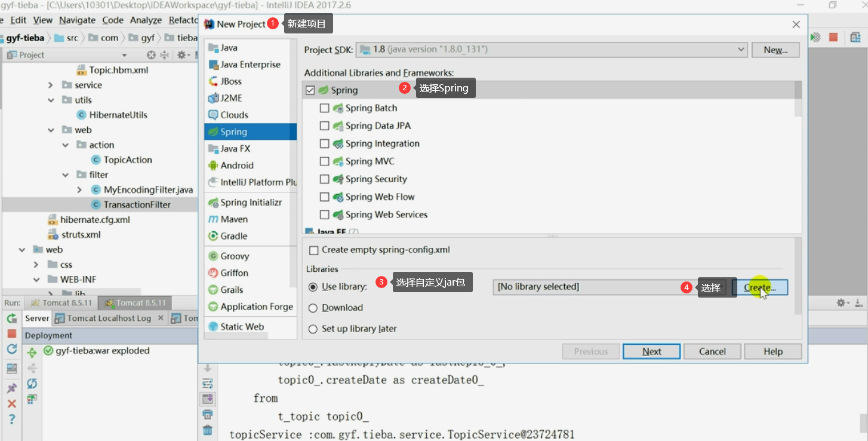
Task: Open the help question mark icon in Run panel
Action: coord(12,419)
